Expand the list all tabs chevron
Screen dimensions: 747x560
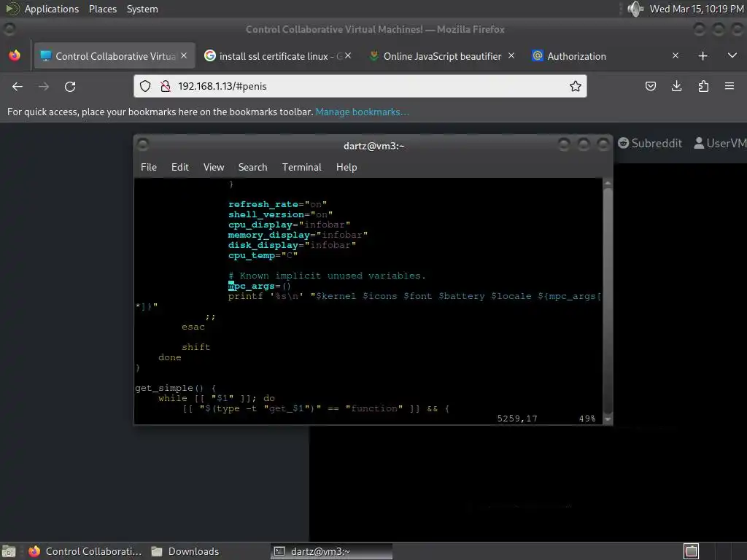pos(732,56)
